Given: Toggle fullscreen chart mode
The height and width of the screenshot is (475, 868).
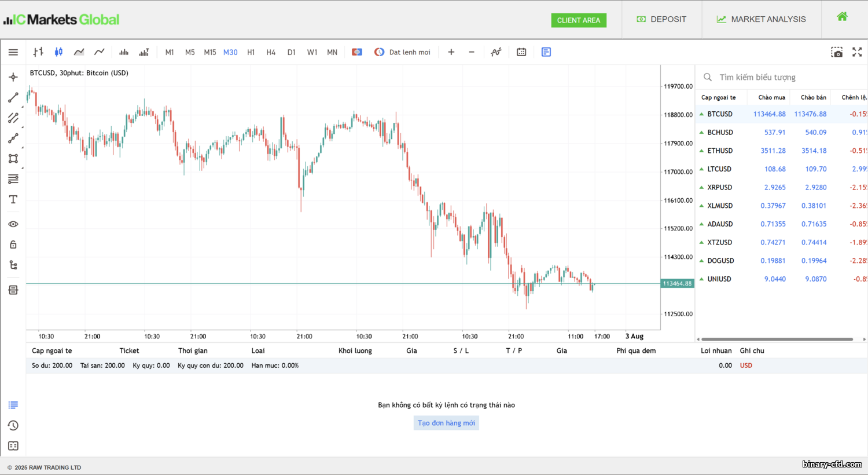Looking at the screenshot, I should 857,52.
